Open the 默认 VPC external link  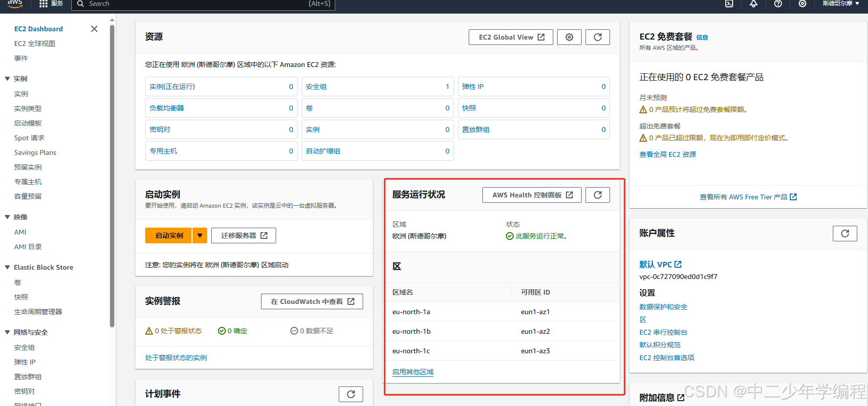click(660, 264)
